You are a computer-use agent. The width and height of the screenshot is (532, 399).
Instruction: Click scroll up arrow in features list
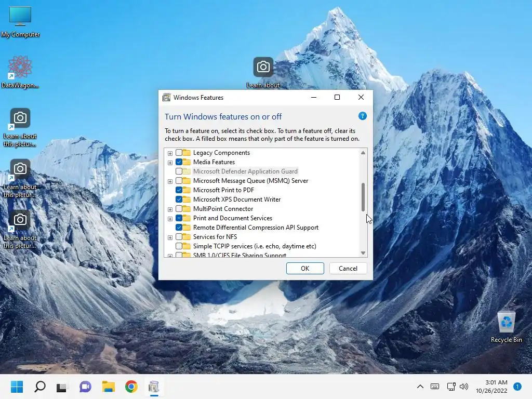(363, 153)
